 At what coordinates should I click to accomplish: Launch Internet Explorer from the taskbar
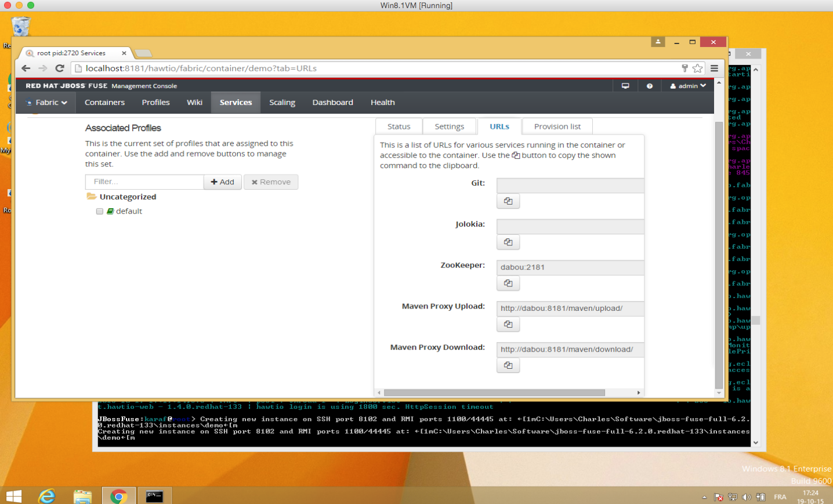click(x=47, y=496)
